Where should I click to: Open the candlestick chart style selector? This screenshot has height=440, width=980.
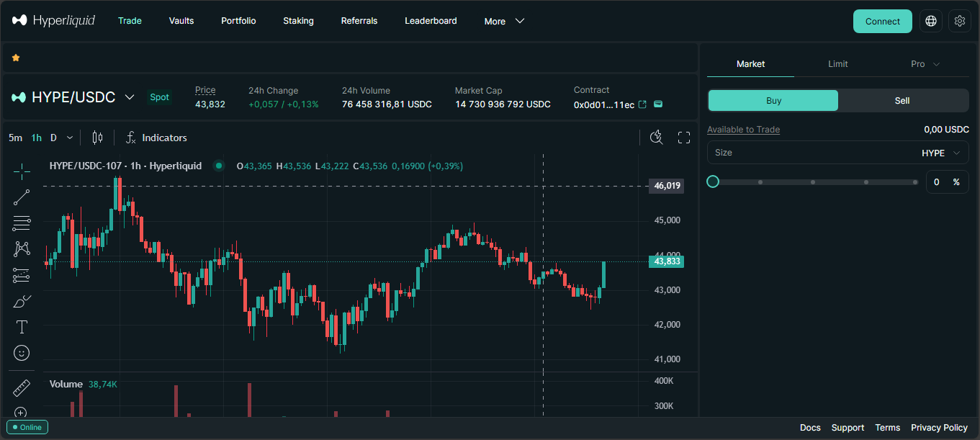point(98,138)
